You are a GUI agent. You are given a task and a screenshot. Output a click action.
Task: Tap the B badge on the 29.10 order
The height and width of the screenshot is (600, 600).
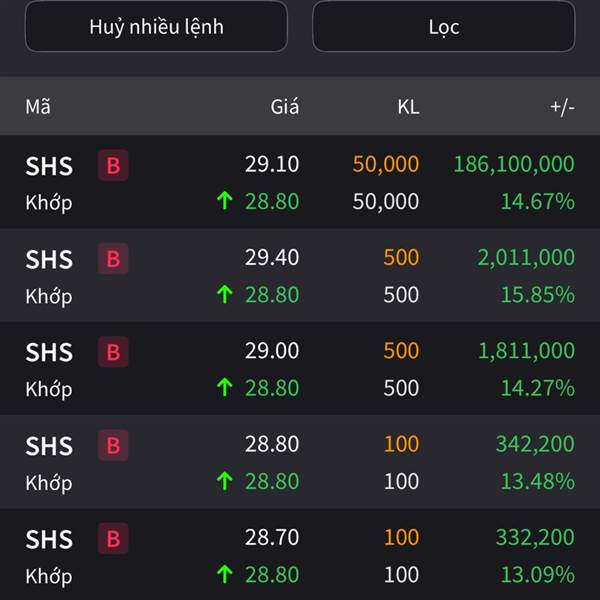click(x=113, y=165)
